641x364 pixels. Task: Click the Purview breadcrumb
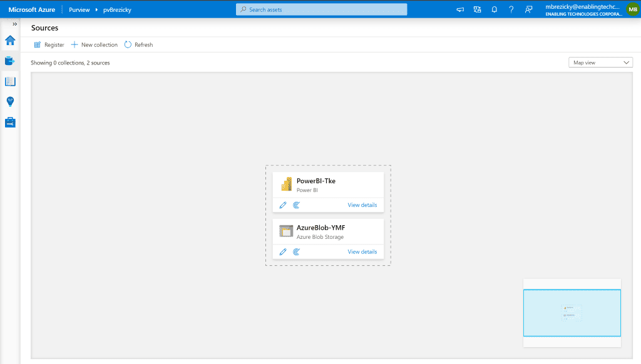click(79, 10)
